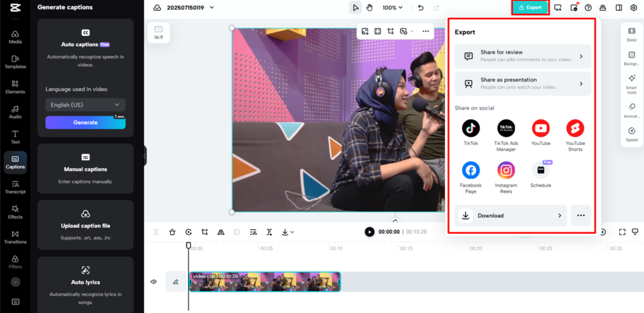Select the video clip on timeline
The image size is (644, 313).
point(265,282)
